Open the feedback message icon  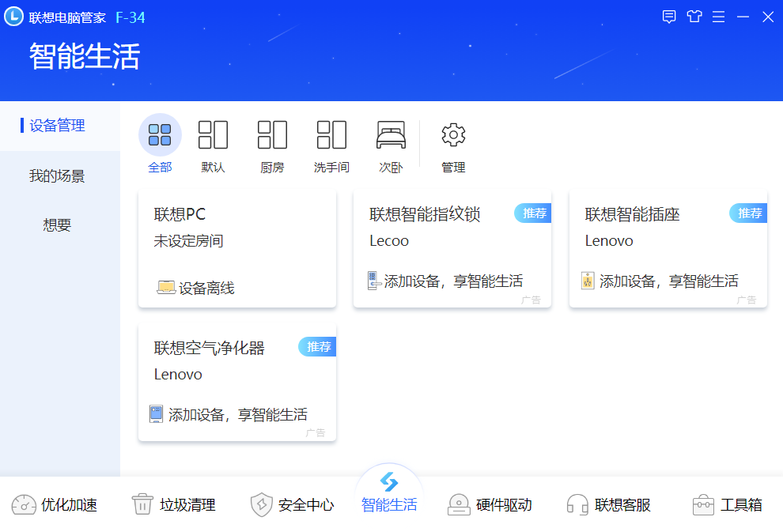pyautogui.click(x=669, y=17)
